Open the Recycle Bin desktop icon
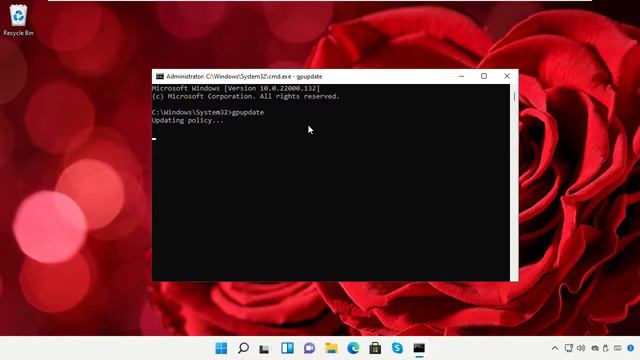640x360 pixels. pyautogui.click(x=18, y=20)
